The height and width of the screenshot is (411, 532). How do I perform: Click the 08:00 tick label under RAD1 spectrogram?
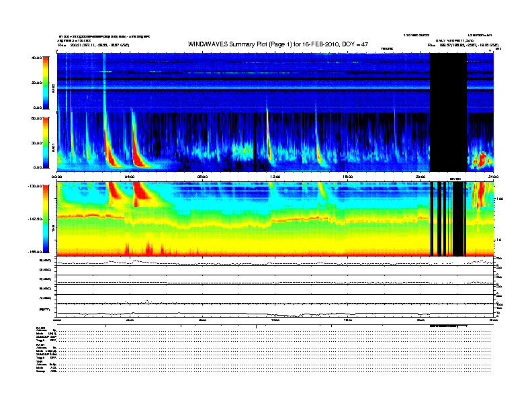202,177
